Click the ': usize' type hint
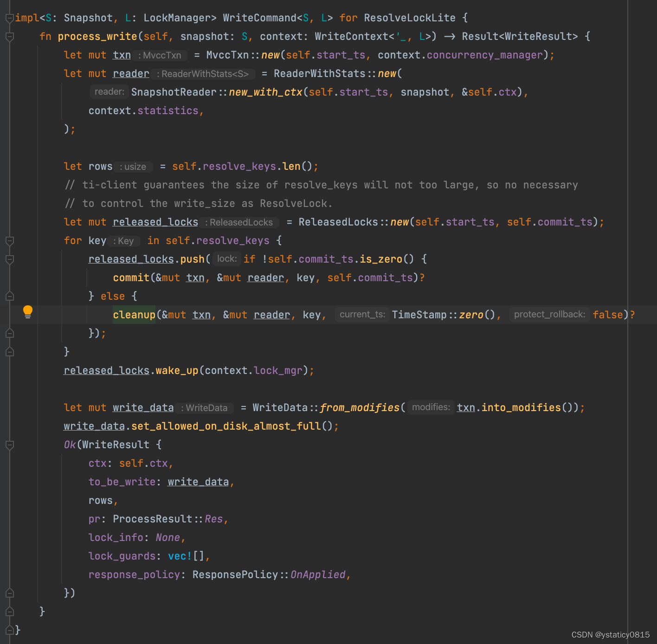The width and height of the screenshot is (657, 644). point(133,167)
